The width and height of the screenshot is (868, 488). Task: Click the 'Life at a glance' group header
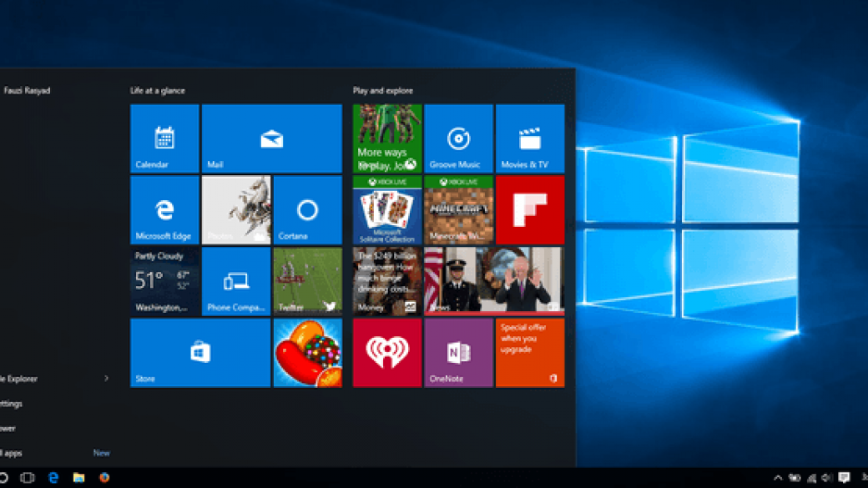coord(158,91)
